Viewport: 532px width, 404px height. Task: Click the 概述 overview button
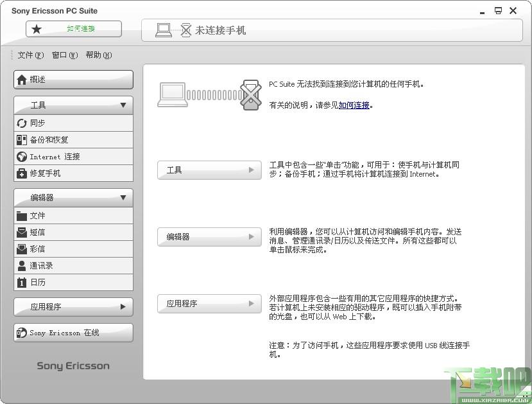(x=73, y=80)
